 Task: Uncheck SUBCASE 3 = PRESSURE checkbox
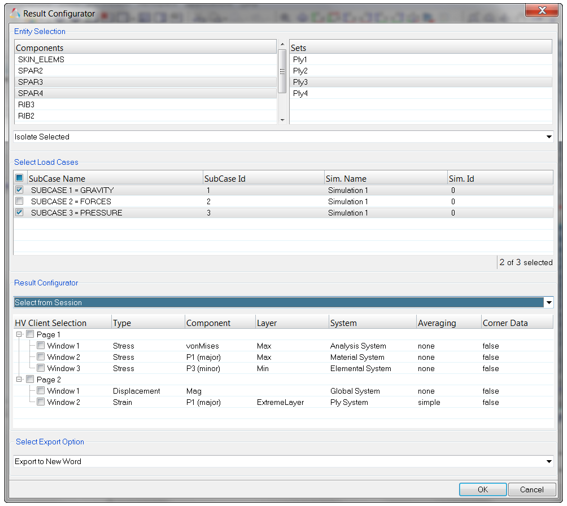[20, 212]
